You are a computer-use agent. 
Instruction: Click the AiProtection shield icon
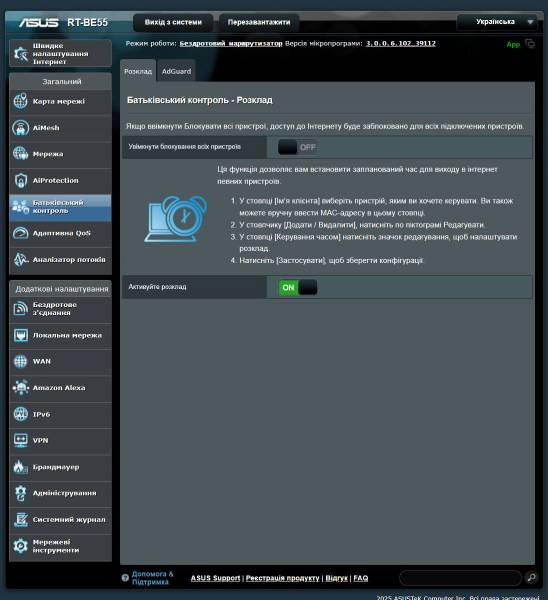click(x=21, y=180)
